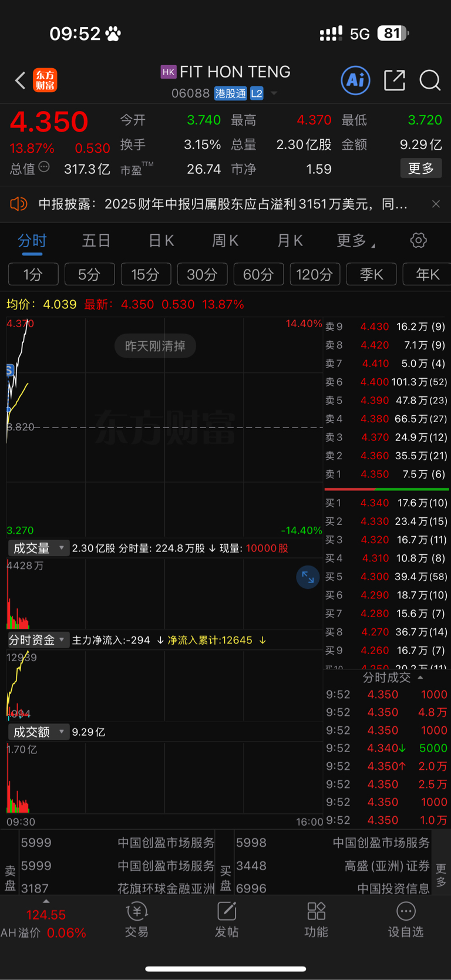This screenshot has width=451, height=980.
Task: Select the 年K interval button
Action: [427, 274]
